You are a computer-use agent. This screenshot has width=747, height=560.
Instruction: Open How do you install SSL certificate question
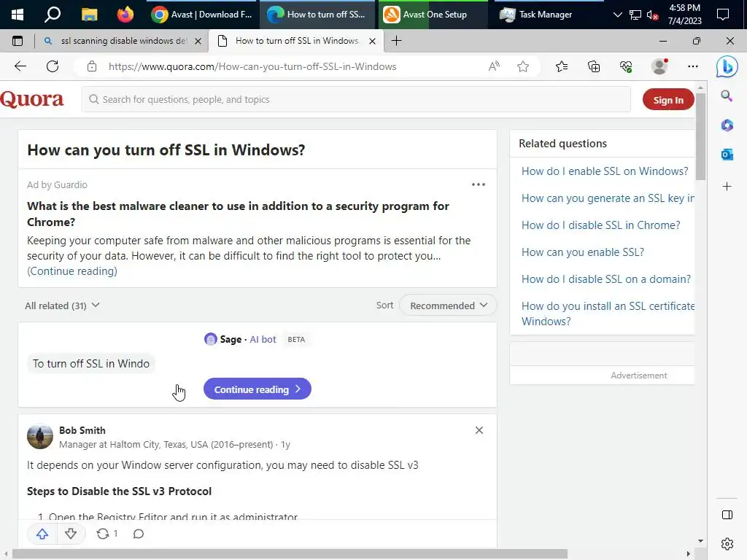[x=608, y=314]
